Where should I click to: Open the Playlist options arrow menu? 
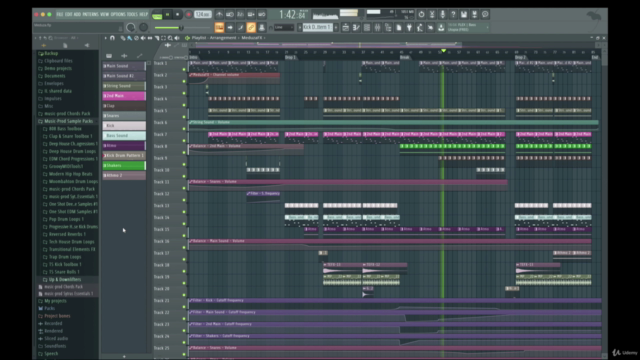pyautogui.click(x=105, y=38)
